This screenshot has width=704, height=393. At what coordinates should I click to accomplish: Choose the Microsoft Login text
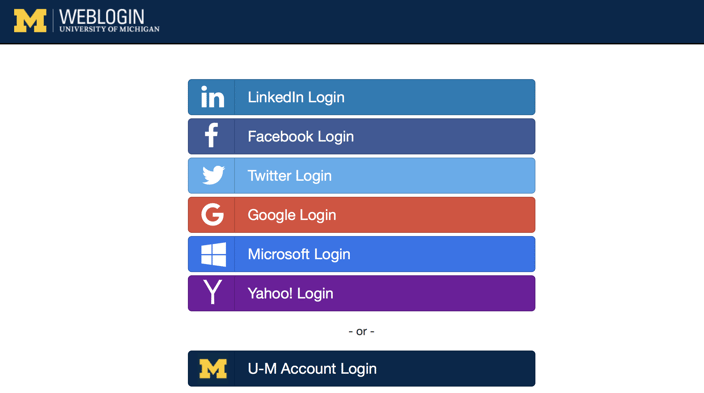(299, 254)
